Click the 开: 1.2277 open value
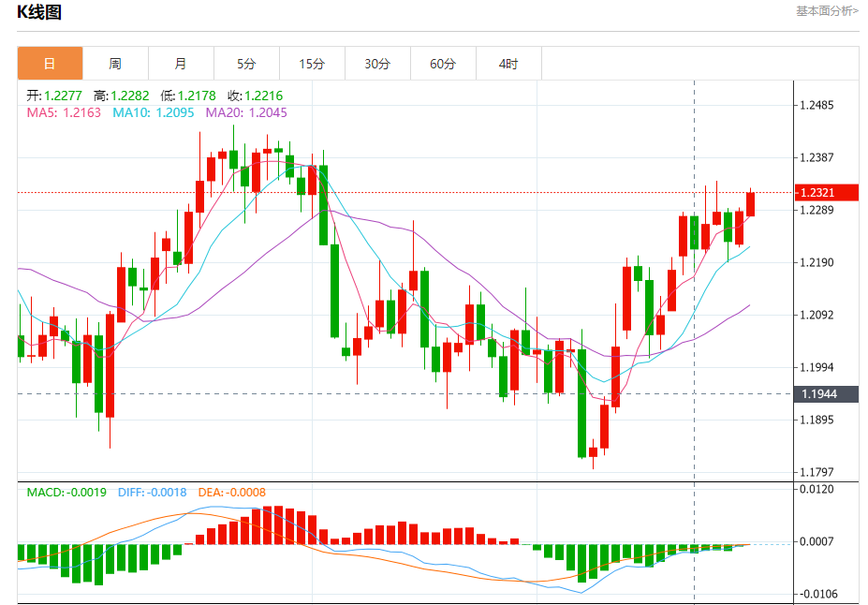Image resolution: width=868 pixels, height=605 pixels. click(x=54, y=96)
